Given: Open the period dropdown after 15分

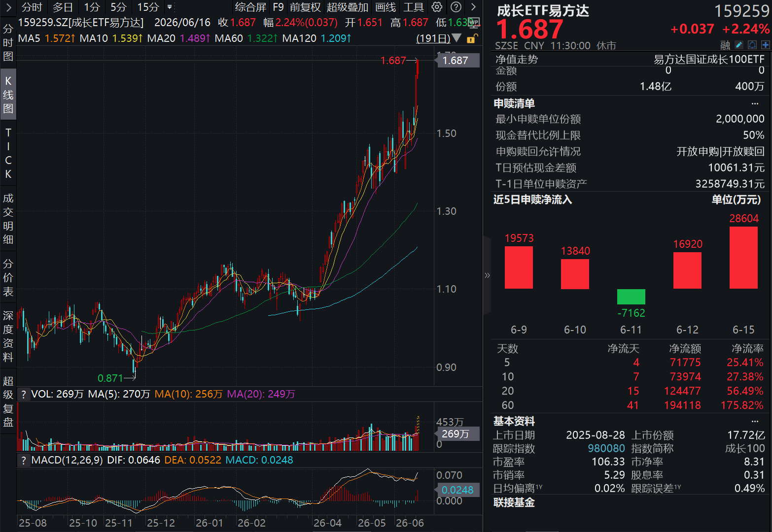Looking at the screenshot, I should (170, 7).
